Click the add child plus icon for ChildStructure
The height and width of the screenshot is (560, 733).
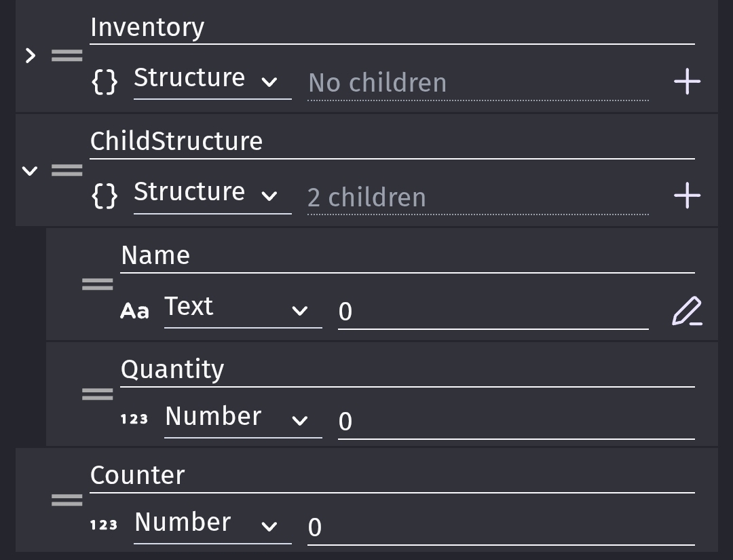(x=687, y=196)
